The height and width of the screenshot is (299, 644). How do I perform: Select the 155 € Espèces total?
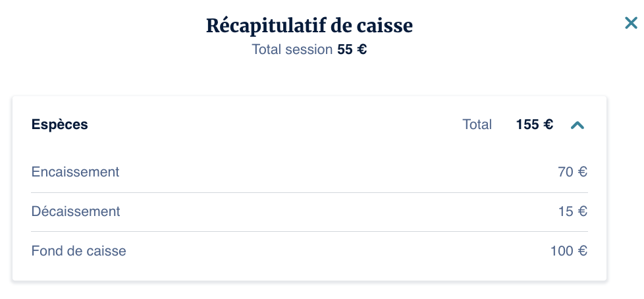click(x=534, y=124)
